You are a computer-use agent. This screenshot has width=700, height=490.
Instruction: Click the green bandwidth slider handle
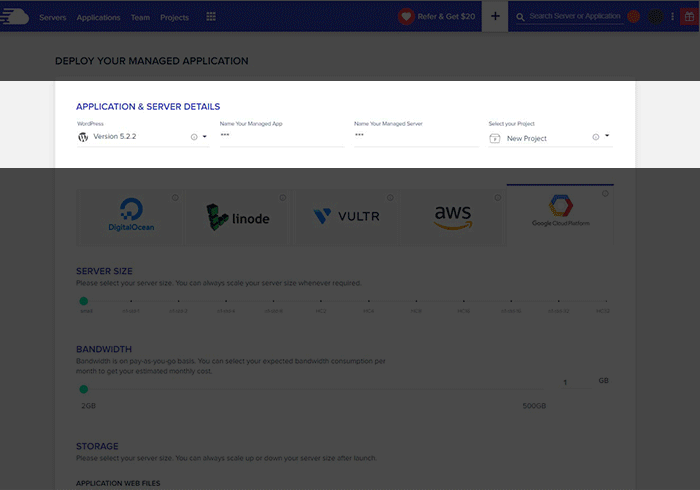[83, 389]
